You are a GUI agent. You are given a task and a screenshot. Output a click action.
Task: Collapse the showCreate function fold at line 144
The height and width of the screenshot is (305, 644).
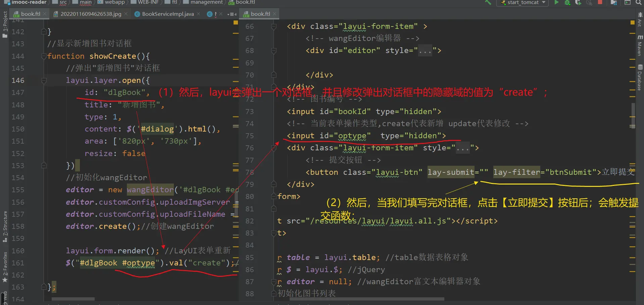pyautogui.click(x=44, y=56)
